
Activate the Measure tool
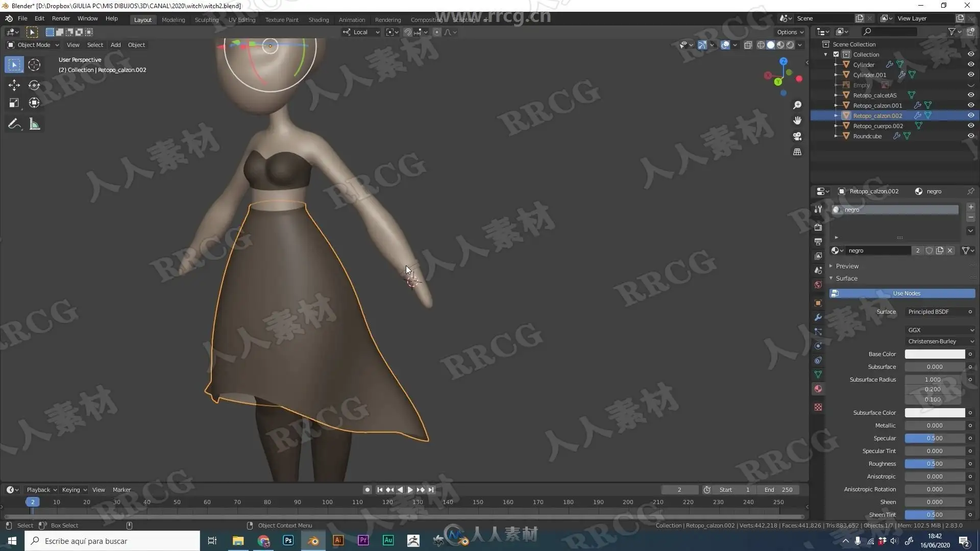pos(34,124)
